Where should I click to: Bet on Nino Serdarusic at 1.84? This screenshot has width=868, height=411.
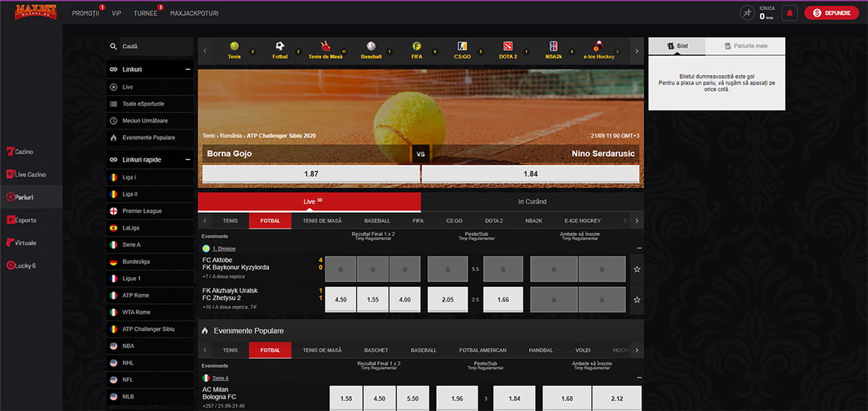[x=531, y=174]
